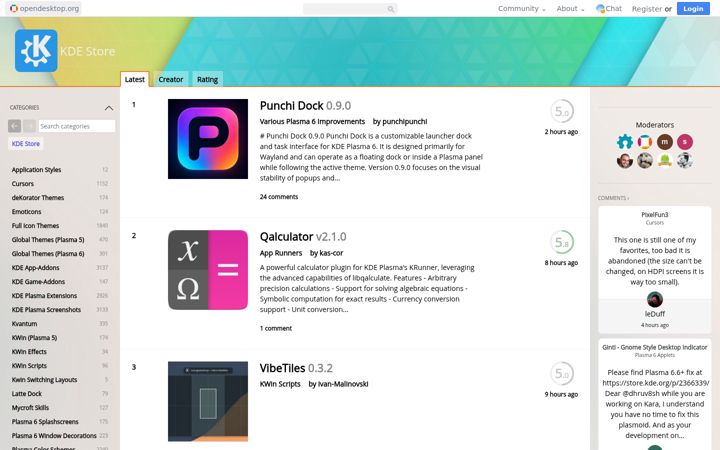Select Latte Dock category
720x450 pixels.
[27, 394]
